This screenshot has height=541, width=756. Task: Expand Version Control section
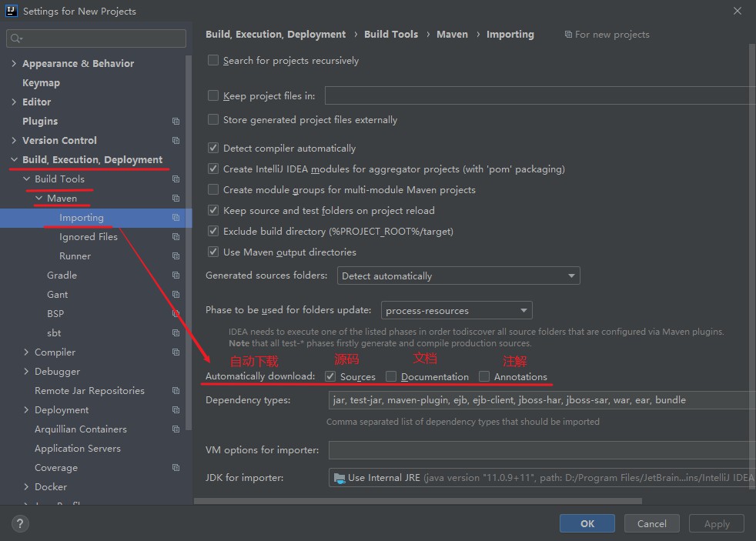coord(14,140)
